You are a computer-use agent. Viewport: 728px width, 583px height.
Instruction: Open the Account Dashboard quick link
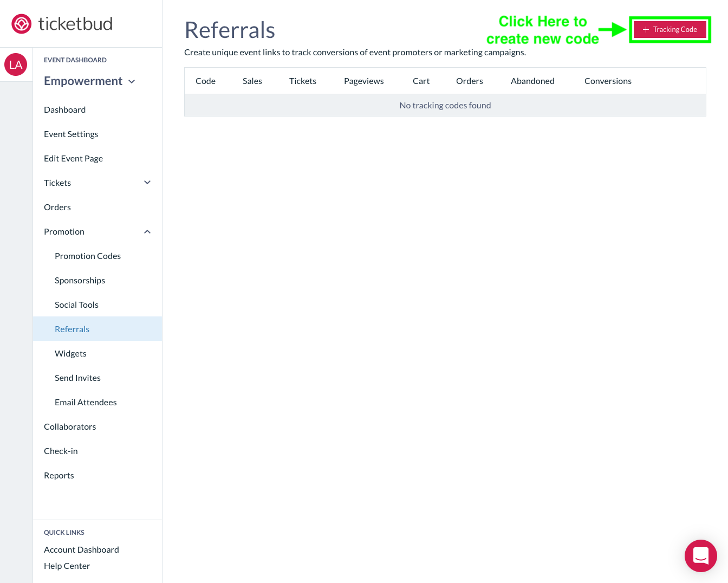point(81,549)
